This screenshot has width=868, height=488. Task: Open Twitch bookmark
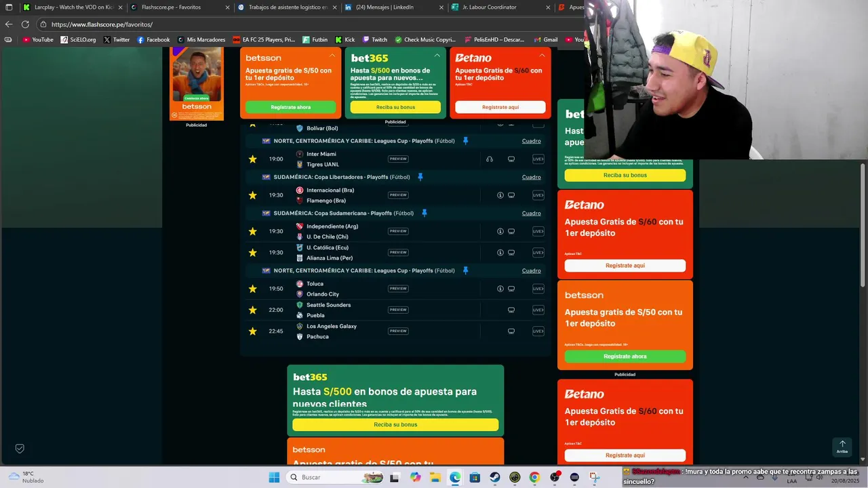(x=375, y=40)
